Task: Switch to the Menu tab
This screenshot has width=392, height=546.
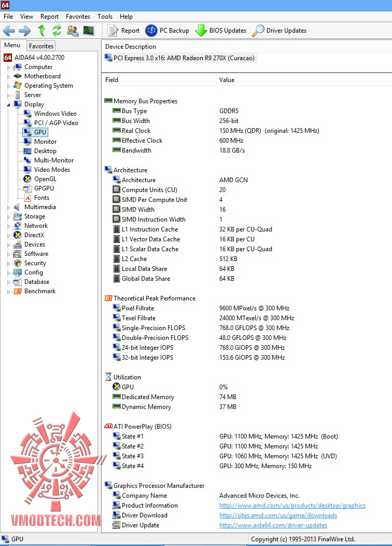Action: 12,45
